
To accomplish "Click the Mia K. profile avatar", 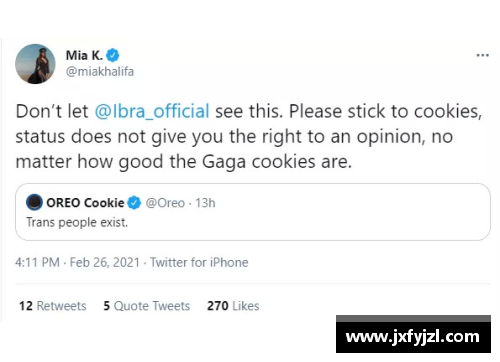I will (35, 64).
